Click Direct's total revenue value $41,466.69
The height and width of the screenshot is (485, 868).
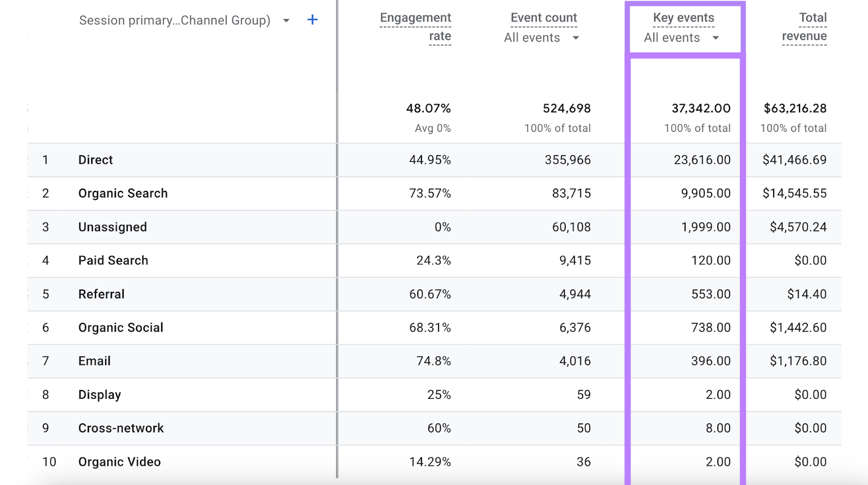[794, 160]
